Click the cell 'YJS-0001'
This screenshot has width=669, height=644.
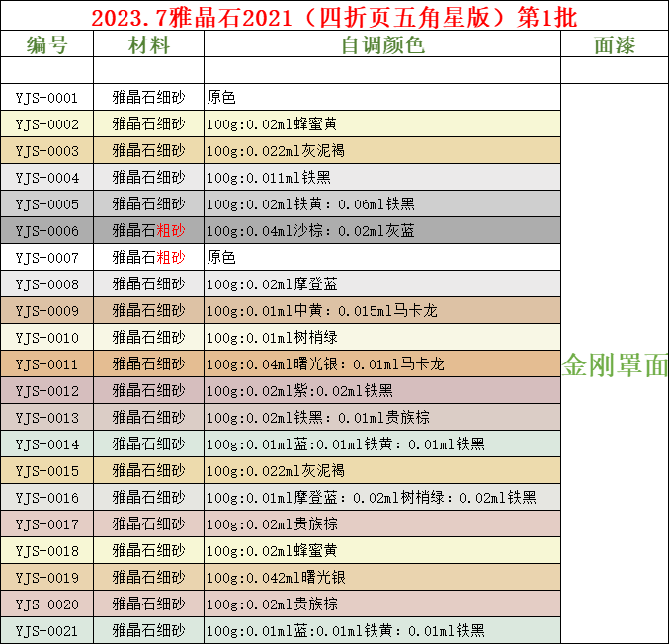[x=46, y=98]
